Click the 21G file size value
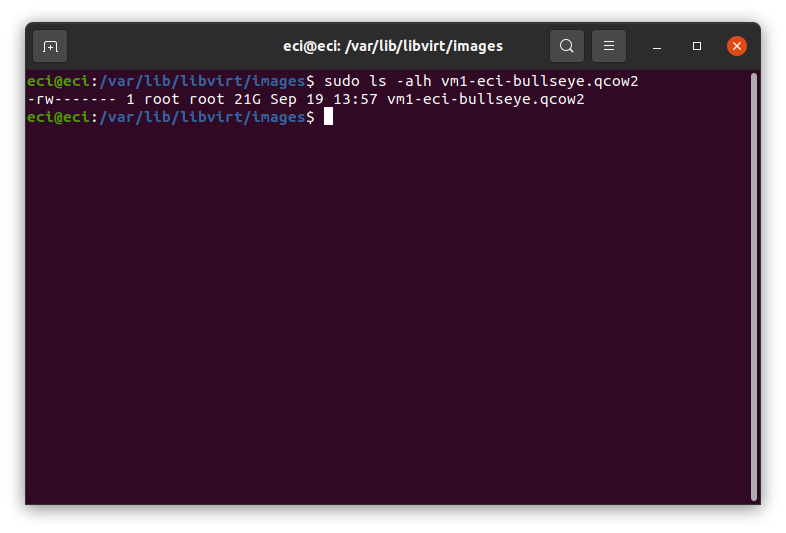This screenshot has height=533, width=786. [248, 99]
